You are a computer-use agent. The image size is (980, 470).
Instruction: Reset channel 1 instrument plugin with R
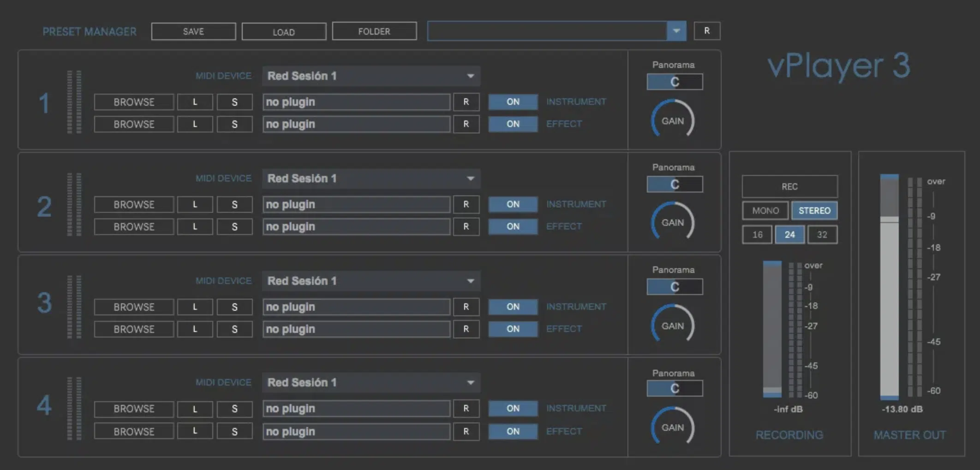tap(466, 102)
